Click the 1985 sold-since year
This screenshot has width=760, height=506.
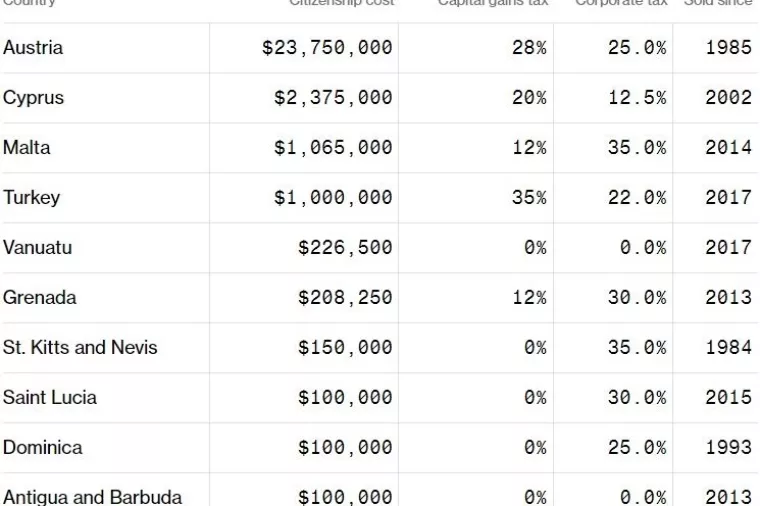pyautogui.click(x=728, y=48)
